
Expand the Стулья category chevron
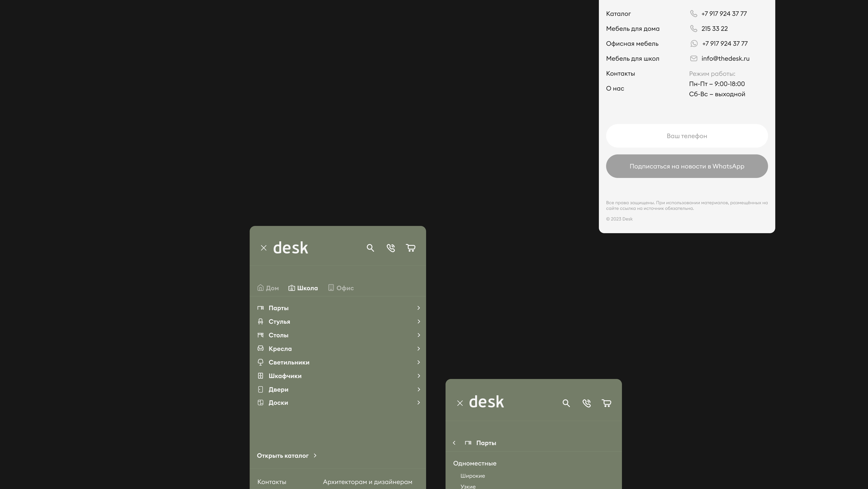point(419,321)
